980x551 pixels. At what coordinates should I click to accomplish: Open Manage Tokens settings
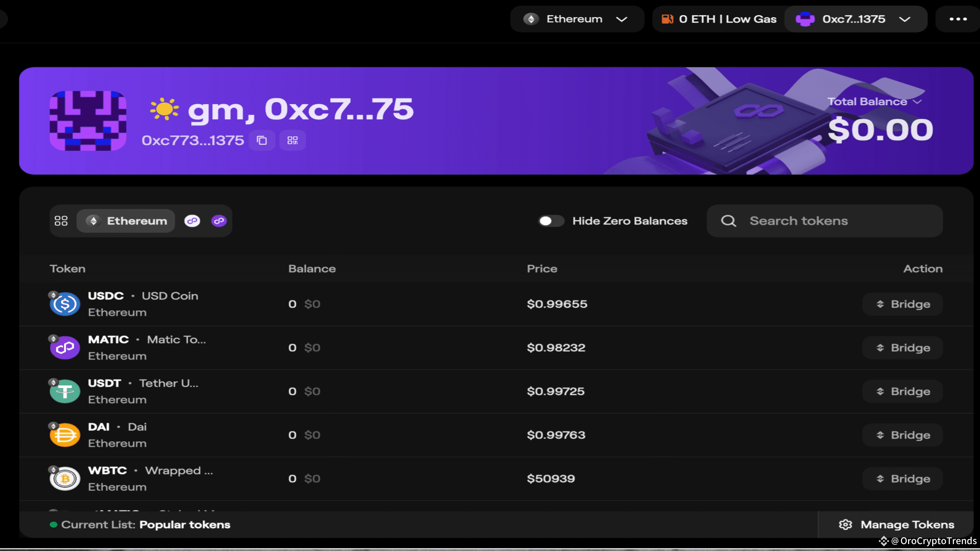point(896,525)
